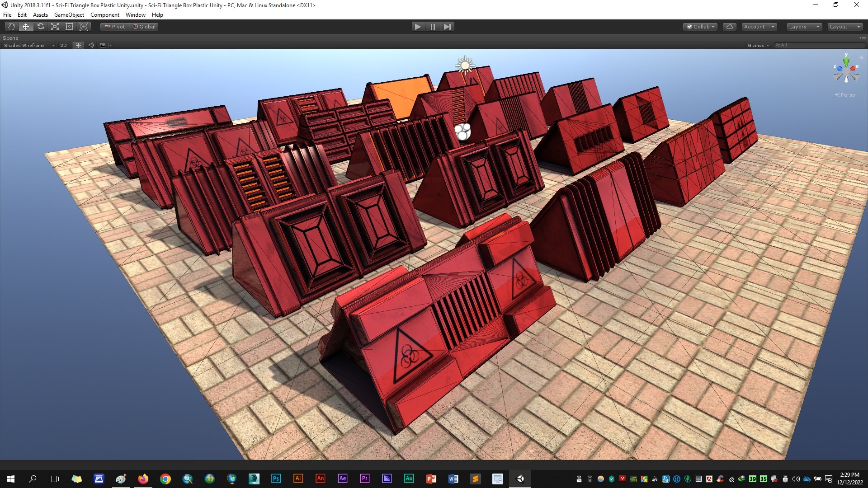Open the Shaded Wireframe draw mode dropdown
This screenshot has width=868, height=488.
28,45
